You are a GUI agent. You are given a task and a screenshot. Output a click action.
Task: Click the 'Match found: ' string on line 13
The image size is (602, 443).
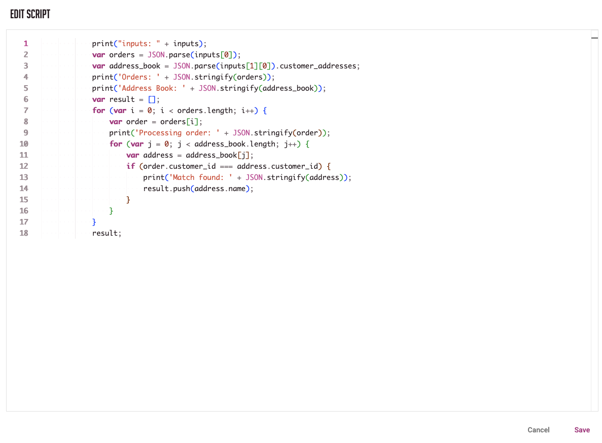pos(200,177)
